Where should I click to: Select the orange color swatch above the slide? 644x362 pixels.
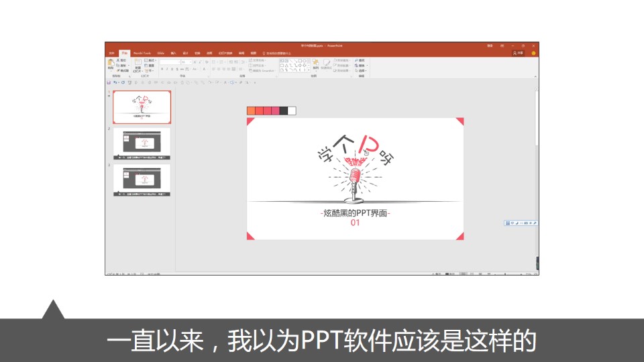251,111
